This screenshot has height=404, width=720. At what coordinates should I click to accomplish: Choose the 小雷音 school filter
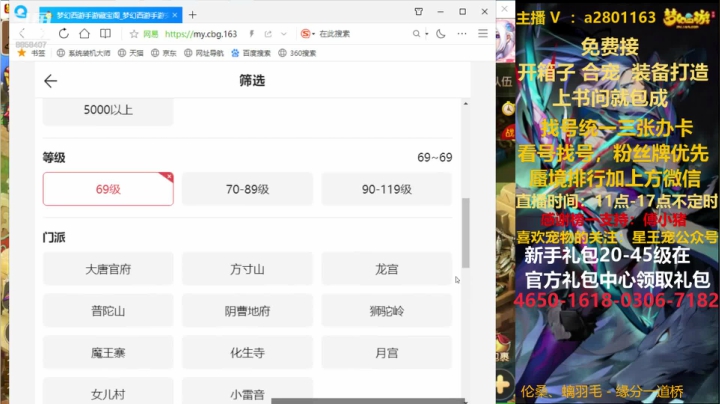coord(248,391)
